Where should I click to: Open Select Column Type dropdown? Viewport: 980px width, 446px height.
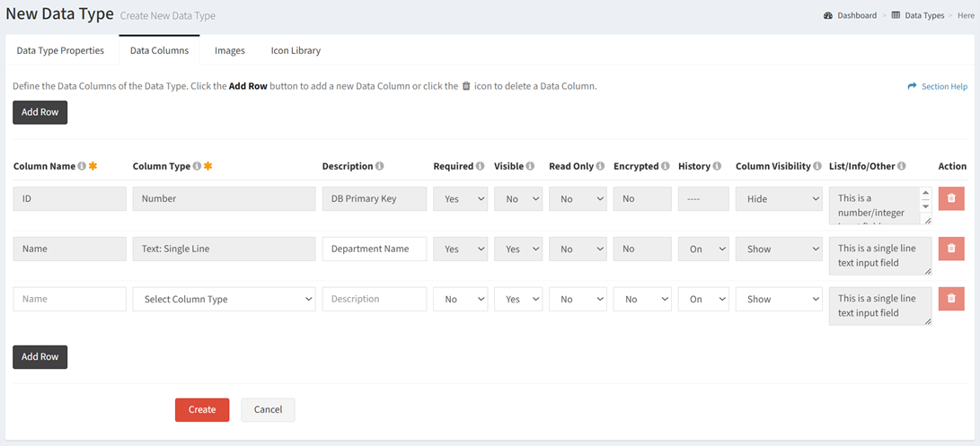224,299
